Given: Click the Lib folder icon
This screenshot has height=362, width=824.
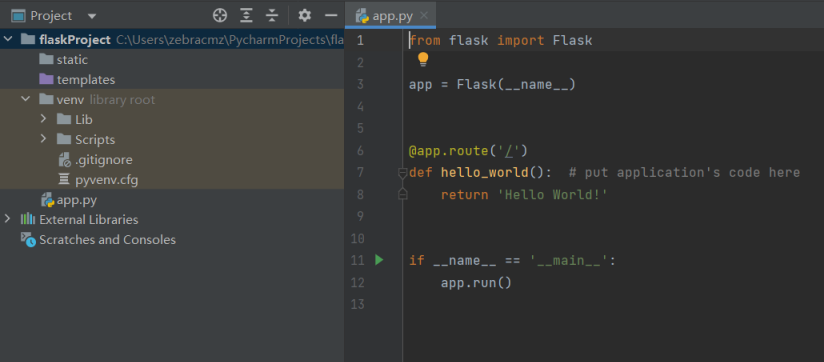Looking at the screenshot, I should pos(64,119).
